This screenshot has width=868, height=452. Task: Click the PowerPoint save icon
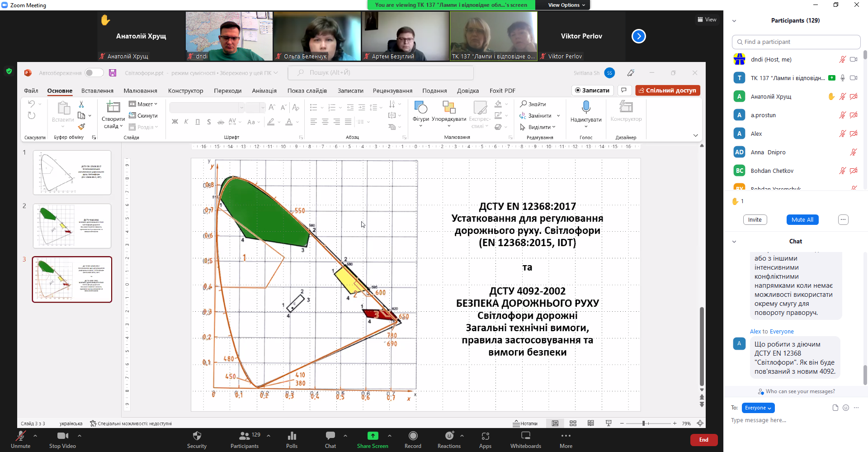pos(113,73)
